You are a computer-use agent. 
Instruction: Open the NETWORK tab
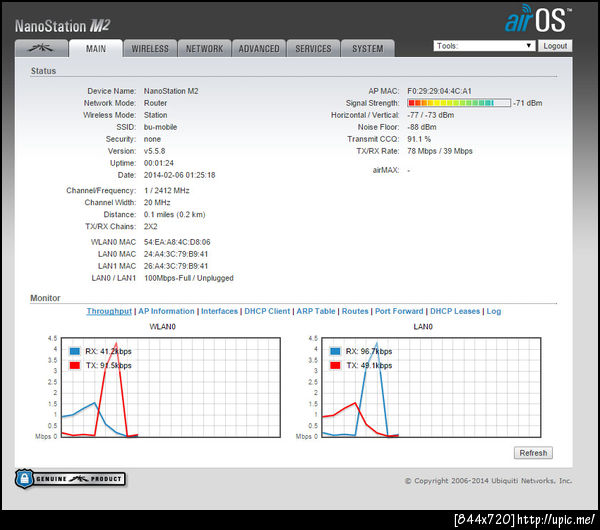coord(204,49)
